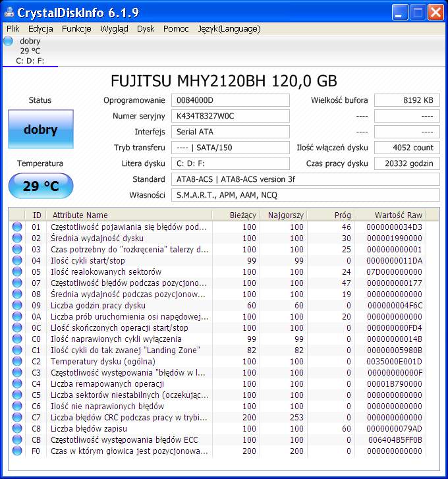
Task: Click status orb for attribute C2 row
Action: click(x=17, y=361)
